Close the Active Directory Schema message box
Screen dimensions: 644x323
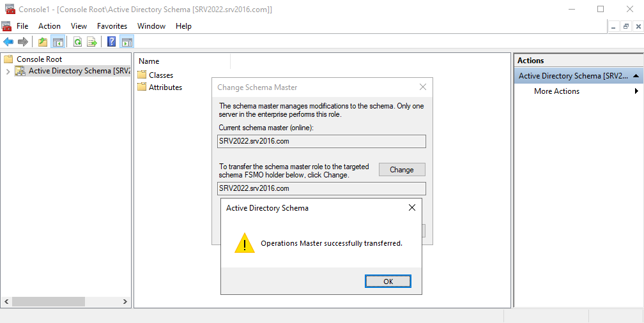412,207
